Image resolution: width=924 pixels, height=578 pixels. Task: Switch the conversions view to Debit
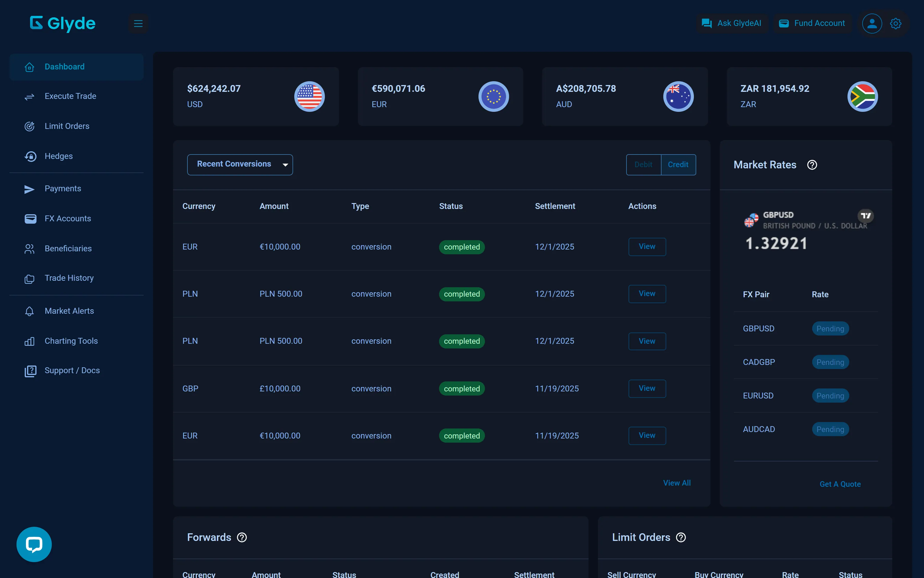click(x=644, y=165)
